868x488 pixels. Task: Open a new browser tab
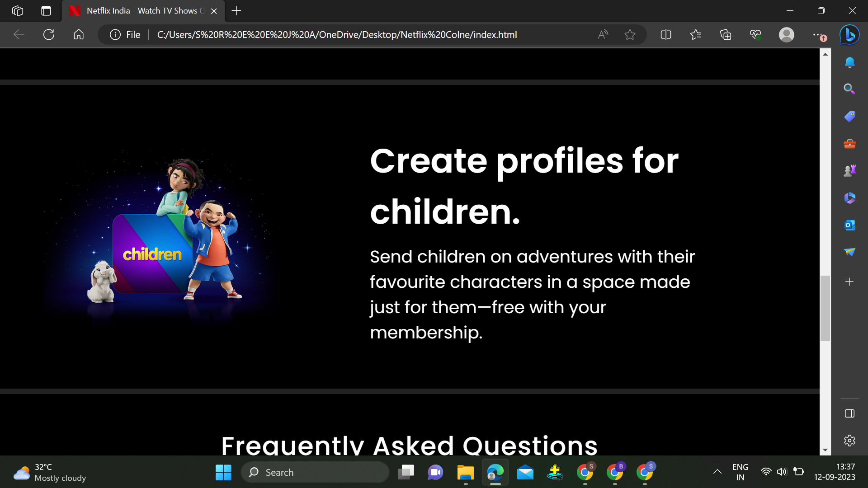[x=236, y=10]
